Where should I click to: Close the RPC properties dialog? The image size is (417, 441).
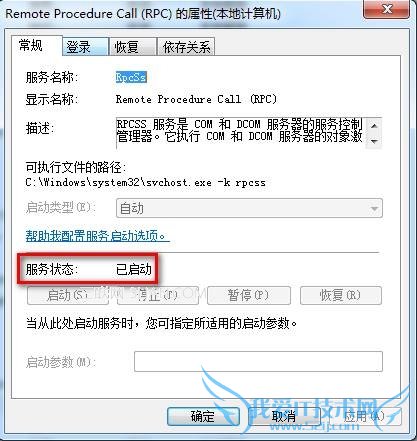coord(386,10)
